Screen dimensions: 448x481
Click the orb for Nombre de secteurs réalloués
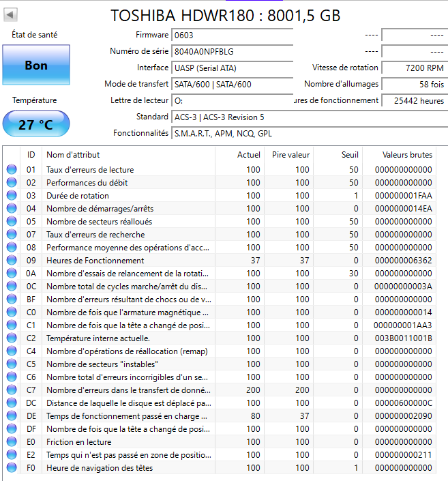tap(12, 221)
